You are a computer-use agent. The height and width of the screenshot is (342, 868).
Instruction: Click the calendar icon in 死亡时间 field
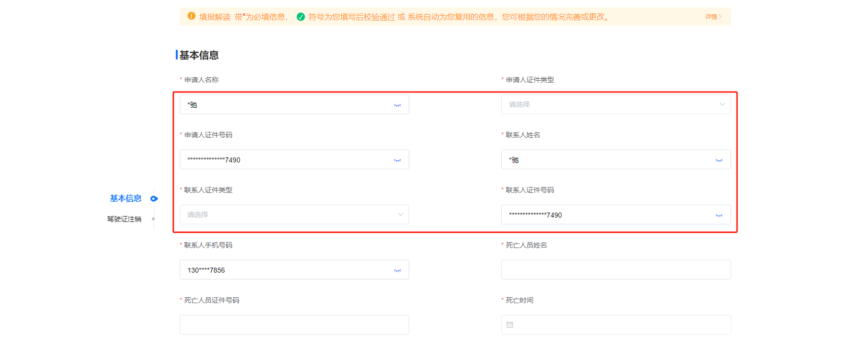(510, 325)
